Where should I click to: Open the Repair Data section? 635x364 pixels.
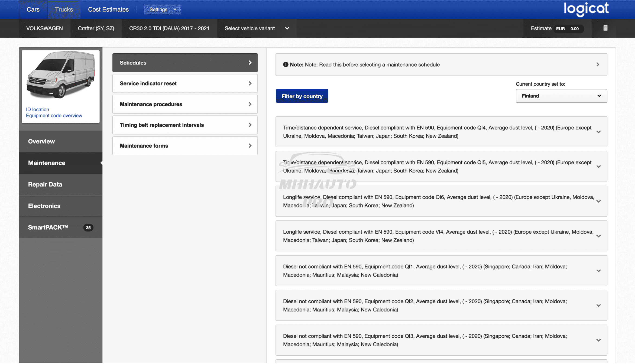(x=45, y=184)
